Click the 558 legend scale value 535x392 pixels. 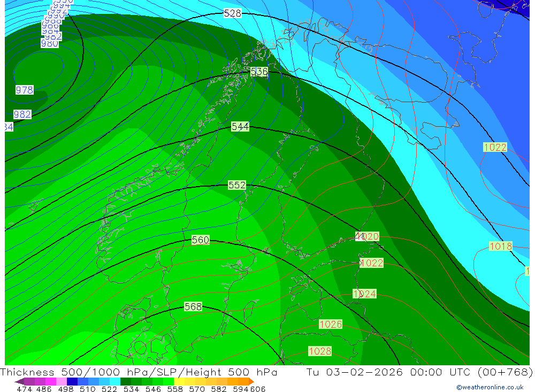(175, 389)
